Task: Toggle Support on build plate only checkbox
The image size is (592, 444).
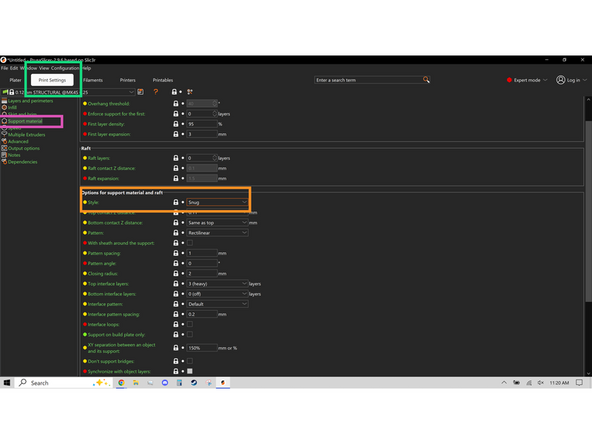Action: pyautogui.click(x=190, y=335)
